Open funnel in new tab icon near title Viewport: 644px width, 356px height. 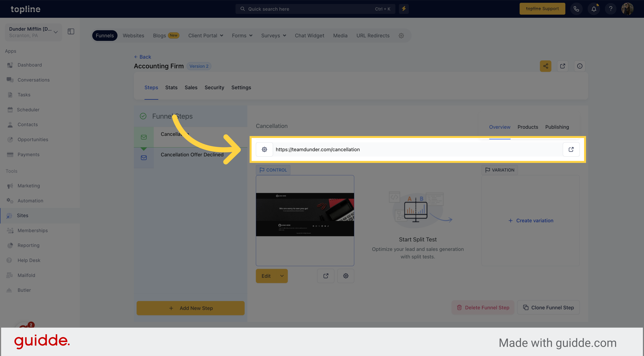tap(563, 66)
